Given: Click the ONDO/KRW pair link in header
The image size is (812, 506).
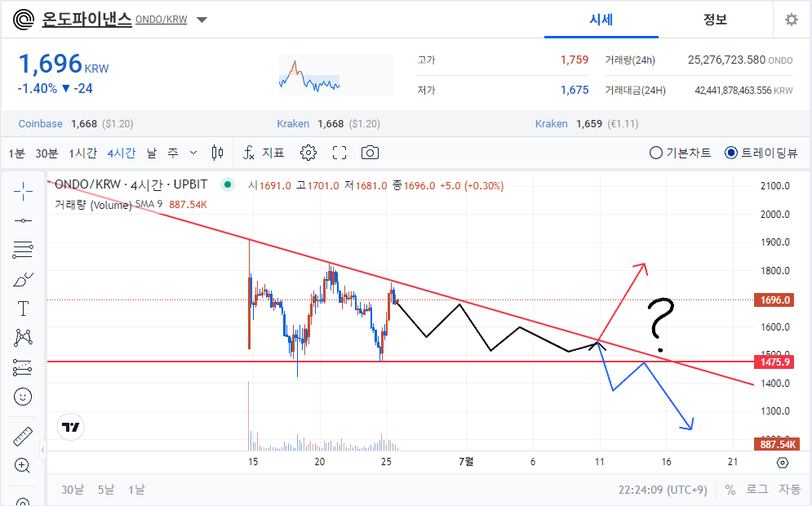Looking at the screenshot, I should [x=161, y=20].
